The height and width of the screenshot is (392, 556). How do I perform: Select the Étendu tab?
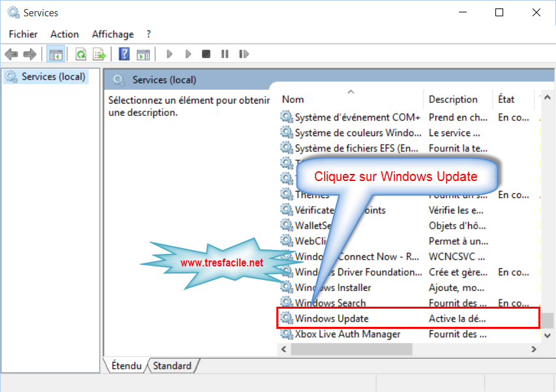pos(126,366)
